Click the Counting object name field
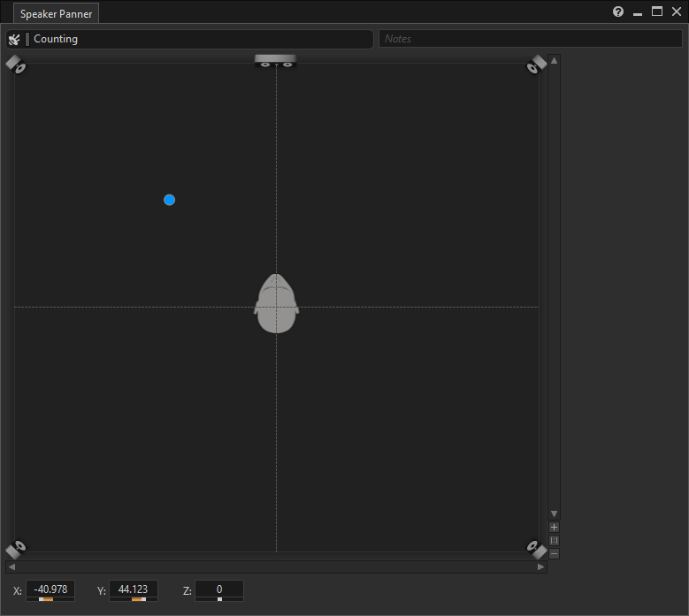 189,39
